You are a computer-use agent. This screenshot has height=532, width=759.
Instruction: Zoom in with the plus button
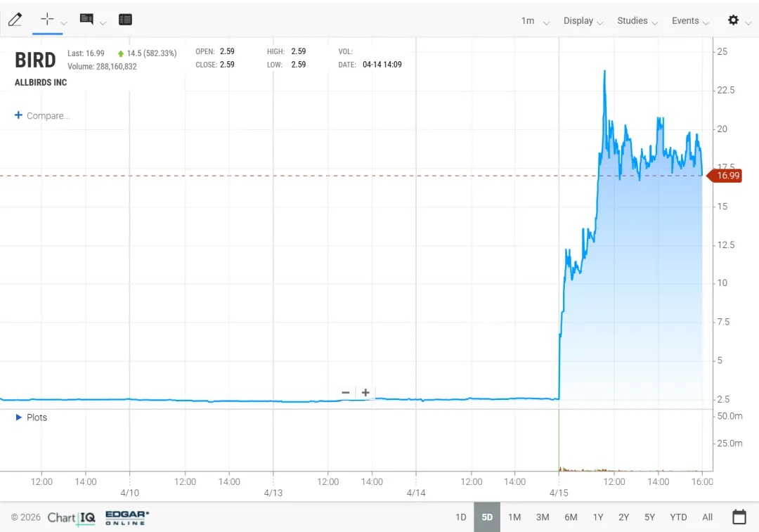366,392
